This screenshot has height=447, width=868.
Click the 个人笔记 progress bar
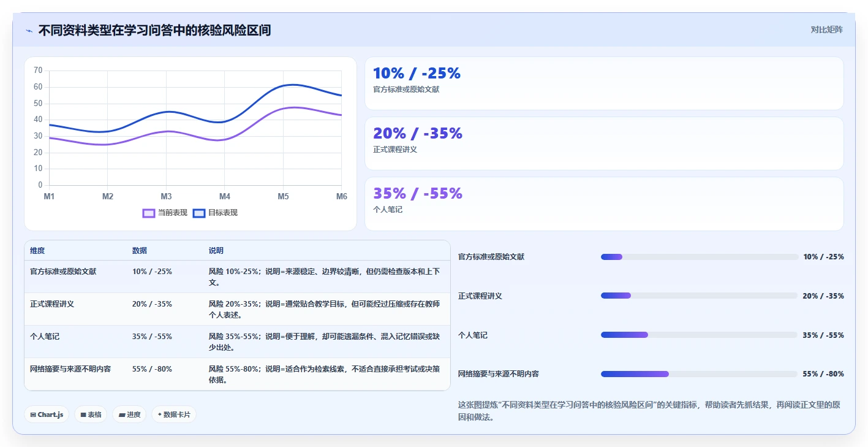(700, 335)
